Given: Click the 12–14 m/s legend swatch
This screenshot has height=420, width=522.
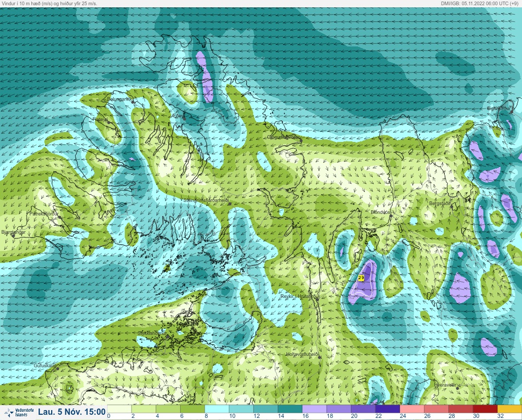Looking at the screenshot, I should (266, 409).
